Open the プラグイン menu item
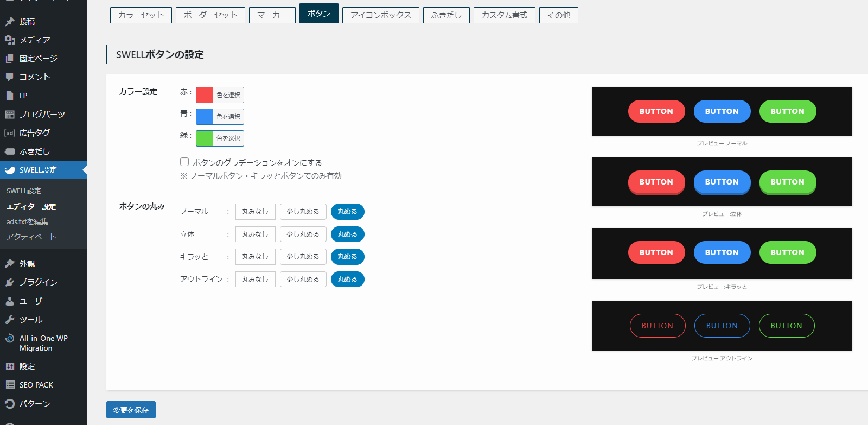This screenshot has height=425, width=868. (x=43, y=282)
